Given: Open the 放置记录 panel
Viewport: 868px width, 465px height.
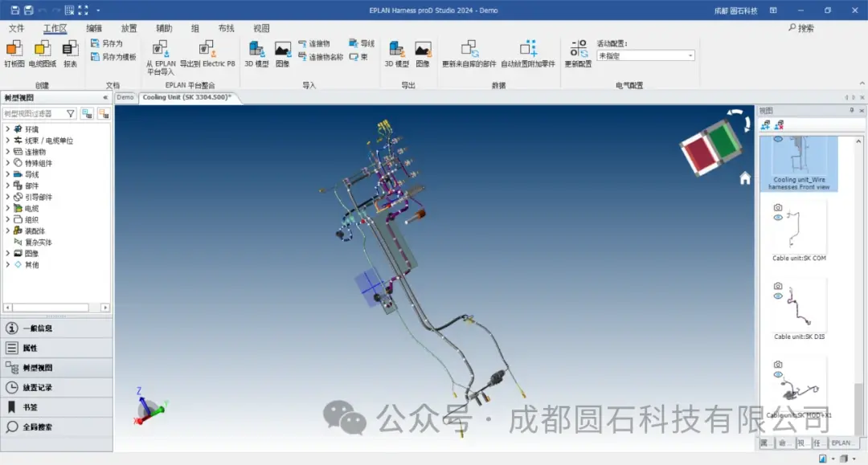Looking at the screenshot, I should pos(56,387).
